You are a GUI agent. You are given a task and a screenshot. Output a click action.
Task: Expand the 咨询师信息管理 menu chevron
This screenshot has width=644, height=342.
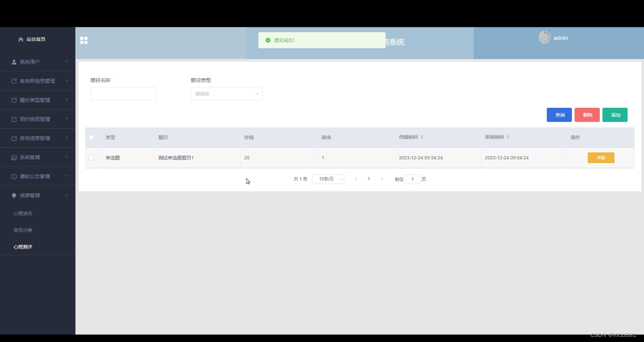[66, 80]
